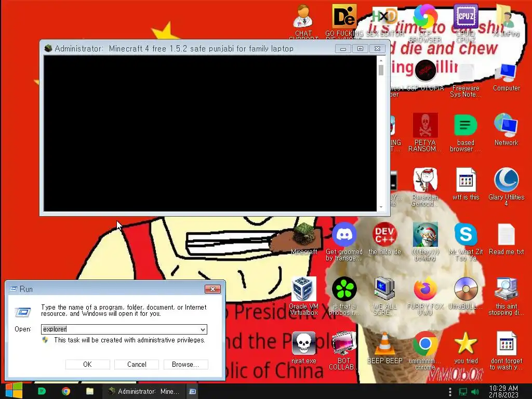Screen dimensions: 532x399
Task: Open Freeware Sys Note desktop icon
Action: point(465,80)
